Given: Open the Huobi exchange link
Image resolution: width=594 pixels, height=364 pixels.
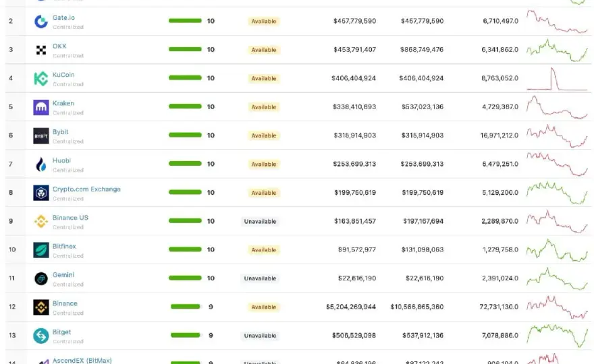Looking at the screenshot, I should 61,160.
